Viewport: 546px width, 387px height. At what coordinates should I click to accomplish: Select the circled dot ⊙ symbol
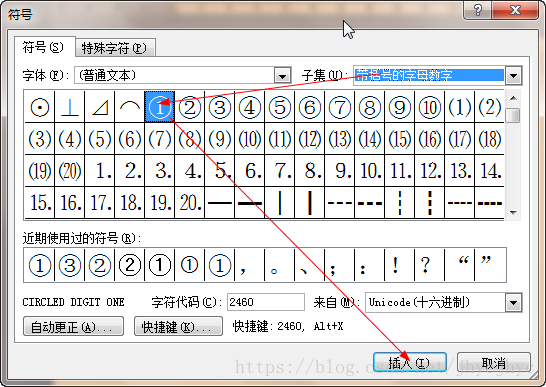click(x=40, y=107)
